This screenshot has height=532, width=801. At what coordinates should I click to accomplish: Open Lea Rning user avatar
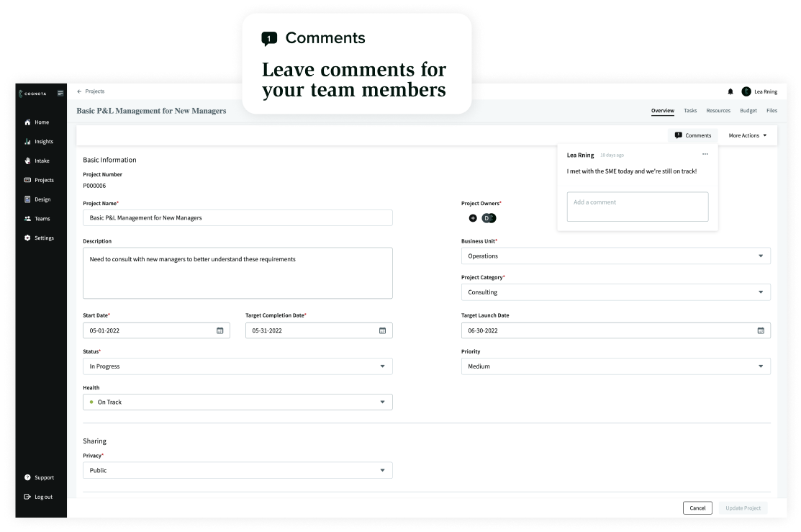(746, 91)
